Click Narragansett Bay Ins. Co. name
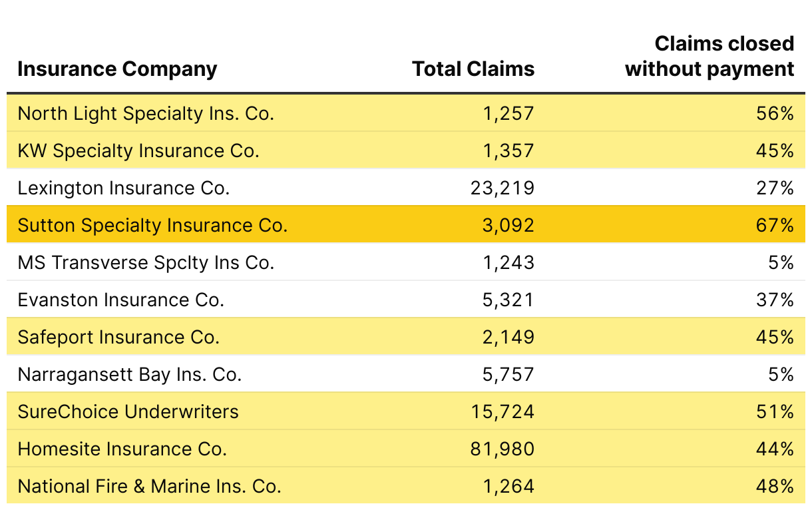Image resolution: width=812 pixels, height=510 pixels. [x=130, y=375]
